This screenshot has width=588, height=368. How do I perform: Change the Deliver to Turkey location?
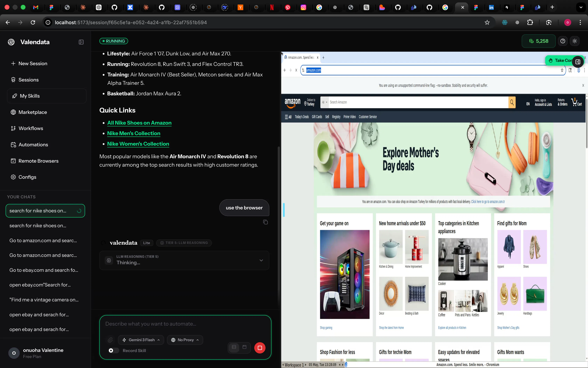(310, 103)
